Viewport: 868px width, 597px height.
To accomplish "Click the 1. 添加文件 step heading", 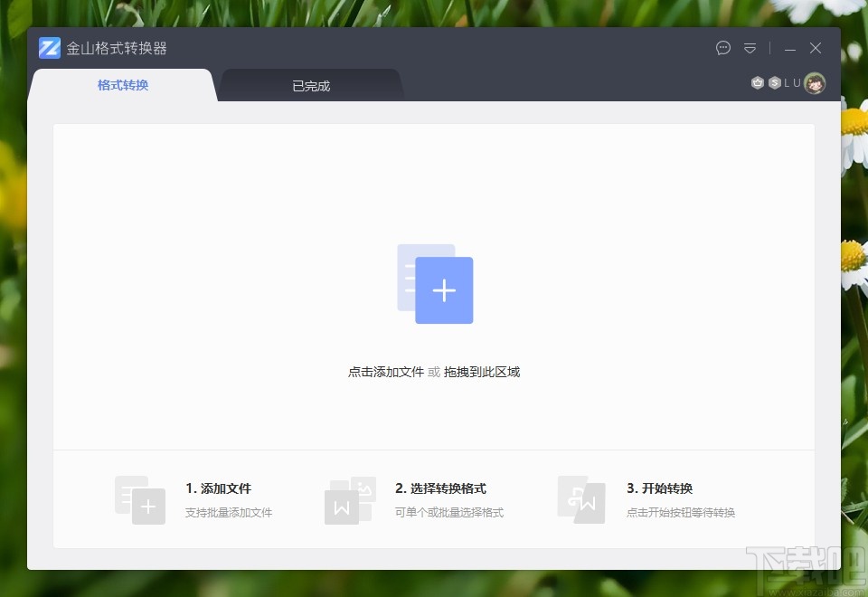I will (218, 488).
